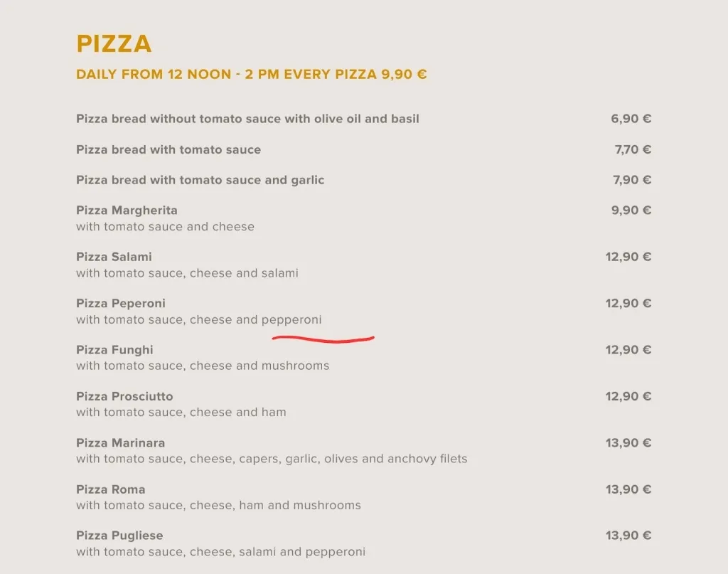This screenshot has width=728, height=574.
Task: Open the Pizza Margherita item
Action: (x=127, y=211)
